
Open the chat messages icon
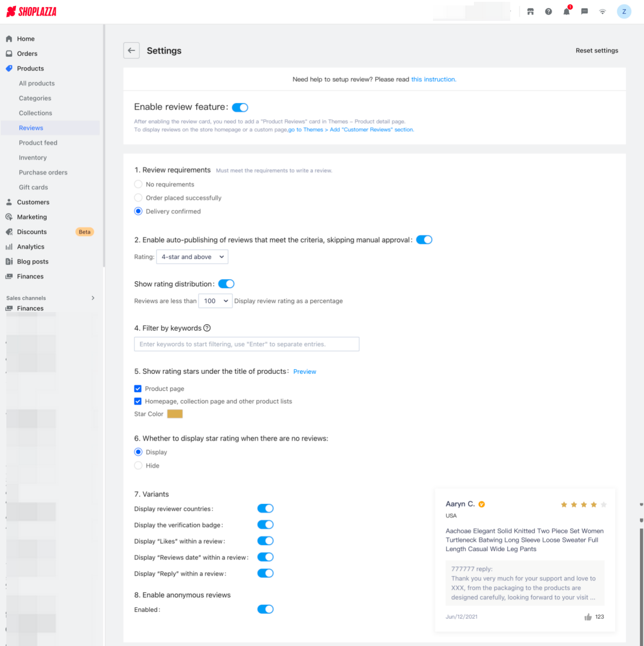584,12
